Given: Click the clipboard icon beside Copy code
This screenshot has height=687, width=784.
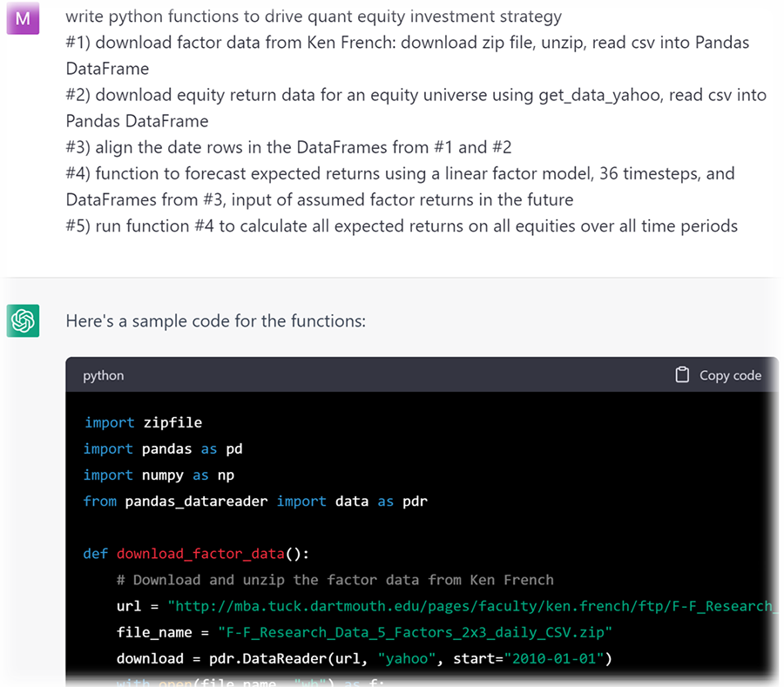Looking at the screenshot, I should (x=683, y=374).
